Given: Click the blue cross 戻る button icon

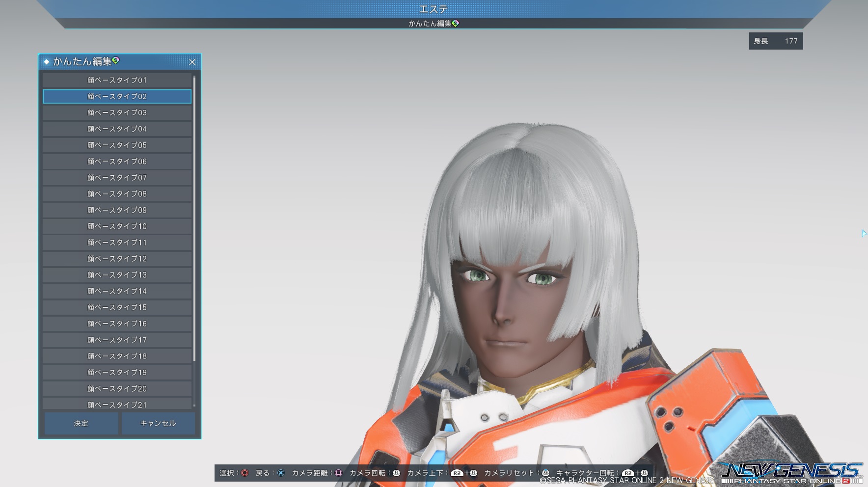Looking at the screenshot, I should coord(281,473).
